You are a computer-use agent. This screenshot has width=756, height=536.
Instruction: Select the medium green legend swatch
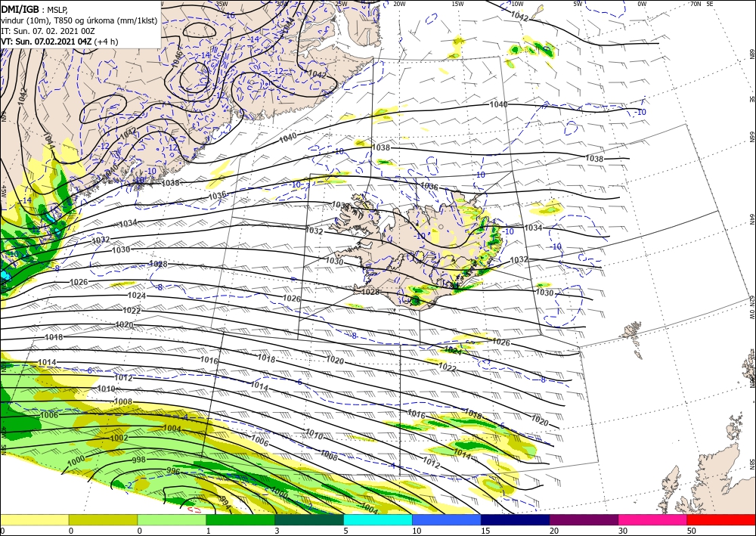pos(240,519)
